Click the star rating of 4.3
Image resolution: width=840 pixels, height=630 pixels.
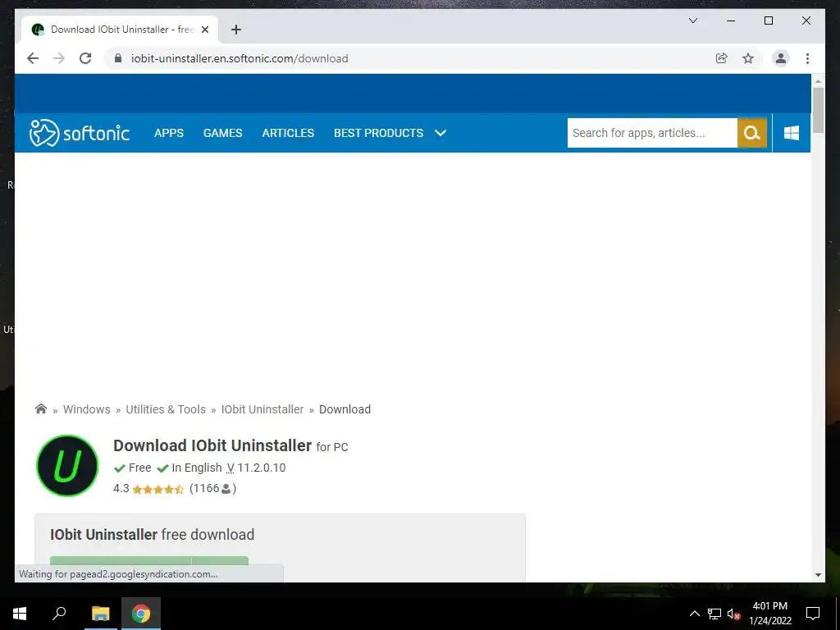click(x=158, y=489)
